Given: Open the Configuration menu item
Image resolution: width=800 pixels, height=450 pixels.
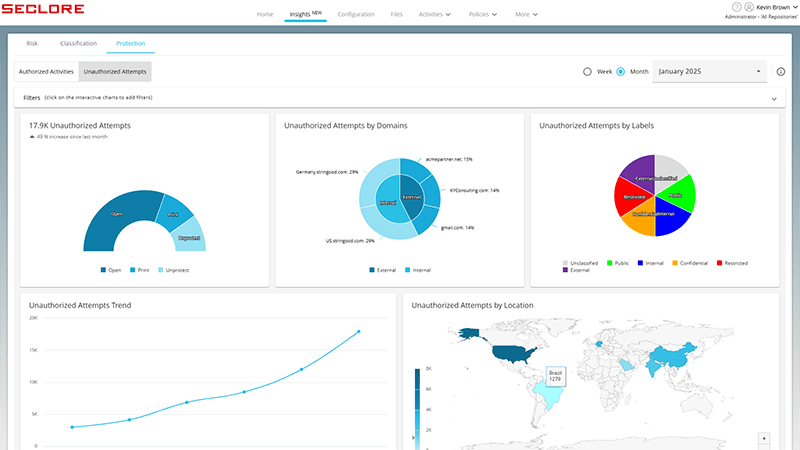Looking at the screenshot, I should [x=356, y=14].
